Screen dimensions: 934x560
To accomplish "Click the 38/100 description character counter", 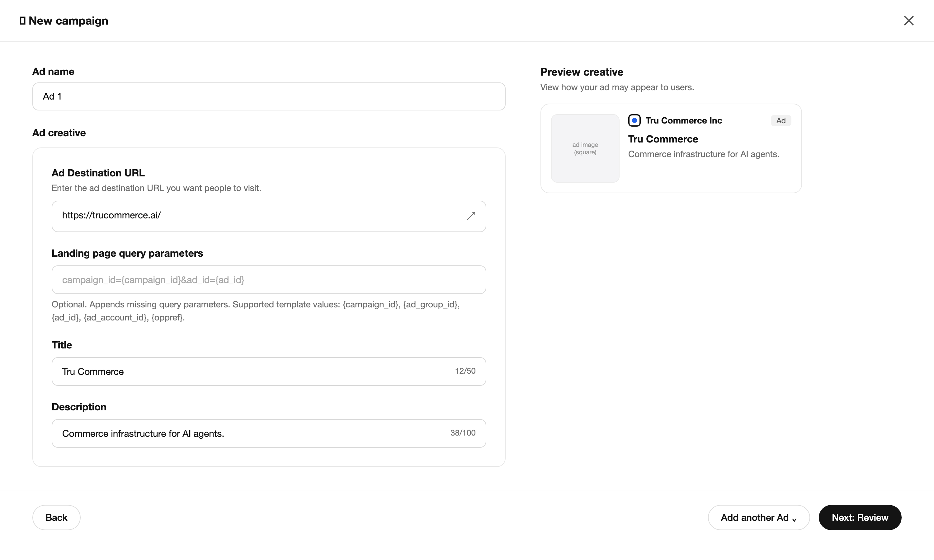I will tap(462, 433).
